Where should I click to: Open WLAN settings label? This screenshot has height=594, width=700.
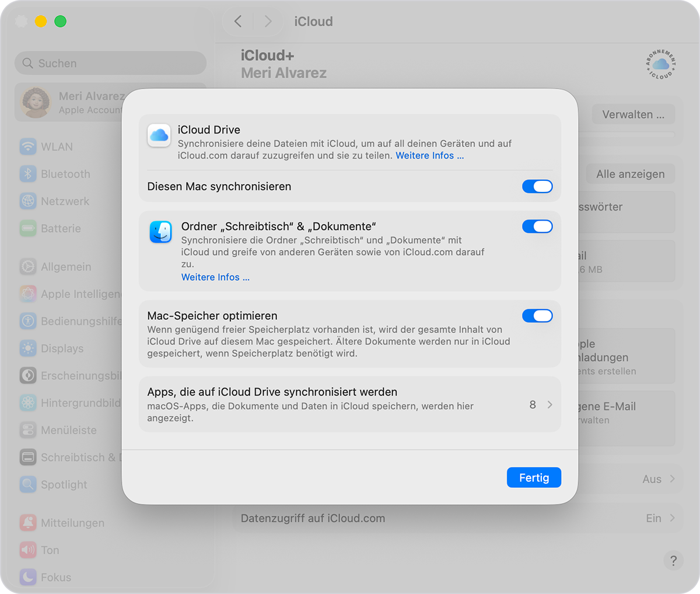57,146
